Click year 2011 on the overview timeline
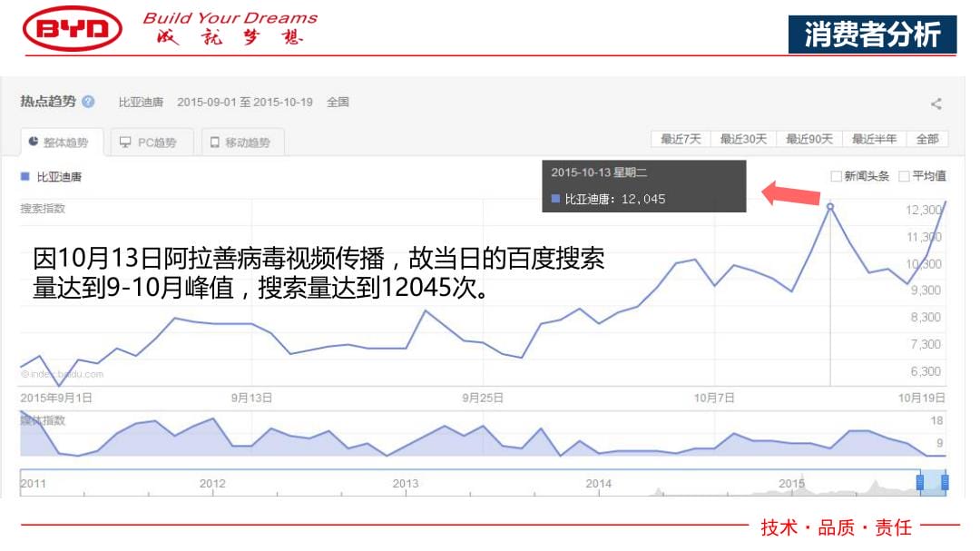This screenshot has width=980, height=551. pyautogui.click(x=34, y=484)
